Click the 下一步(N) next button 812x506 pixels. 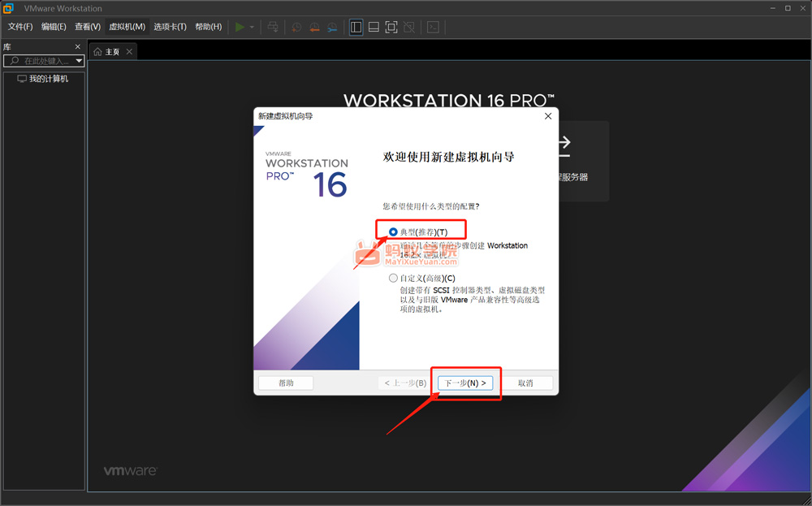tap(465, 383)
